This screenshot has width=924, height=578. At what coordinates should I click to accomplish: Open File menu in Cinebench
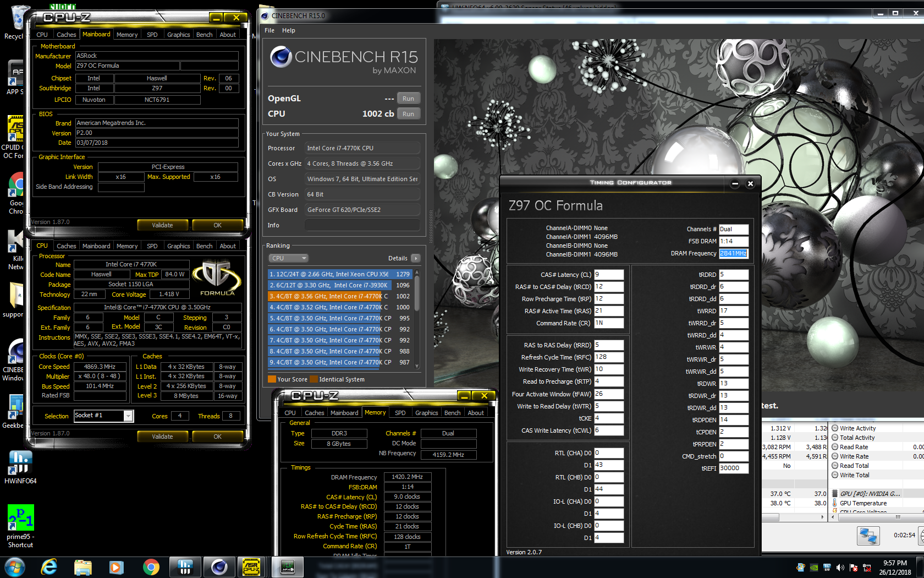pos(269,30)
